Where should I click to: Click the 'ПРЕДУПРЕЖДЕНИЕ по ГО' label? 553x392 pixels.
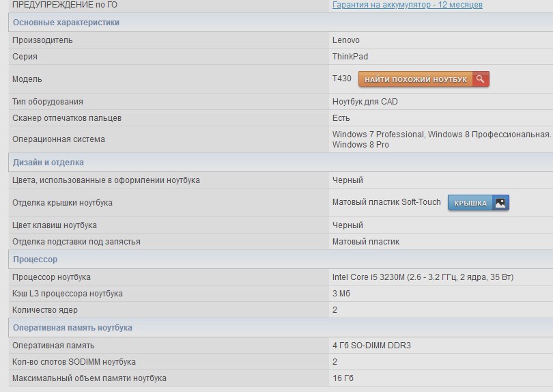point(65,5)
